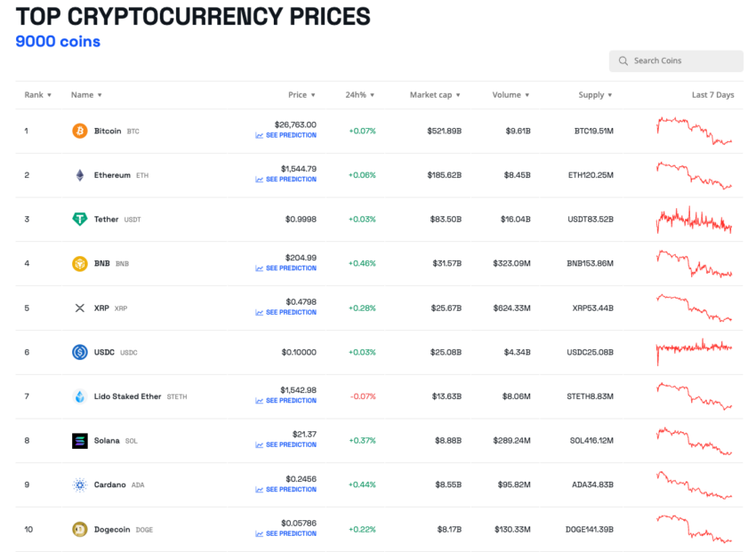Select the Ethereum logo icon

pyautogui.click(x=81, y=174)
